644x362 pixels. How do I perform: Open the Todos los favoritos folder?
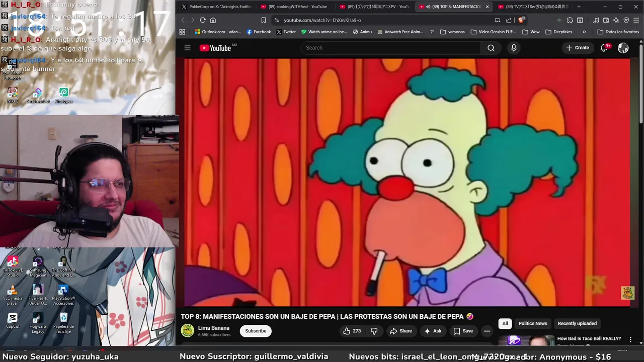[x=618, y=32]
